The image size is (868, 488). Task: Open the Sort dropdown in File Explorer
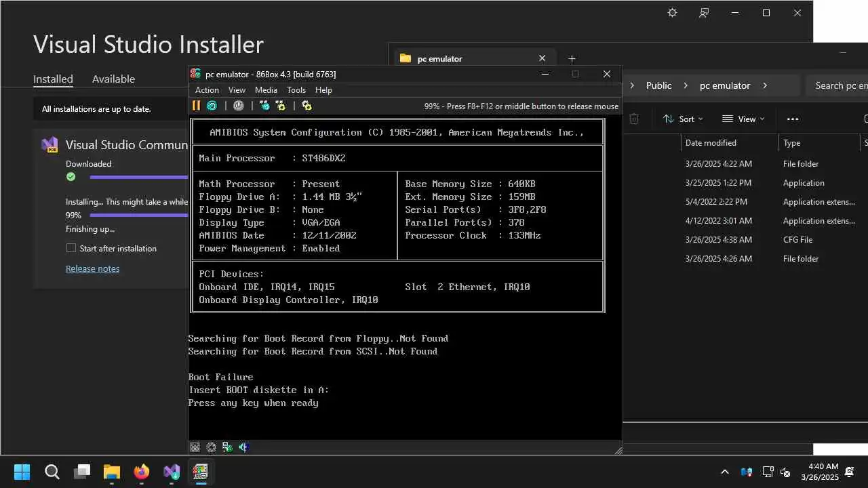(683, 119)
